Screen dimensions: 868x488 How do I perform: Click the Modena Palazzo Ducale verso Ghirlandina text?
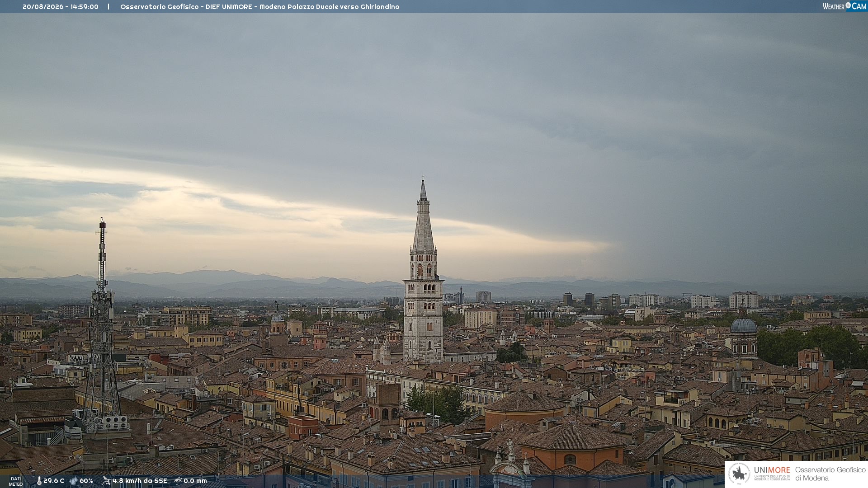(x=330, y=7)
